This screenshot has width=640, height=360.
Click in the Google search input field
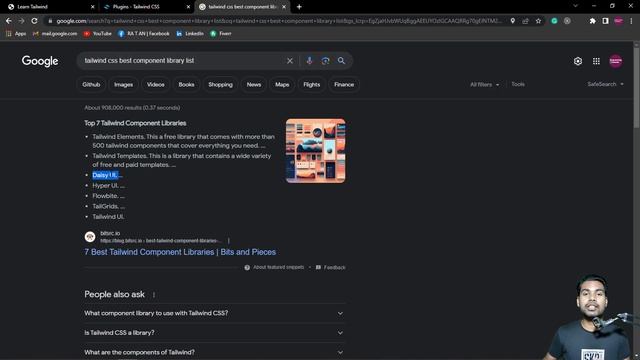tap(182, 61)
